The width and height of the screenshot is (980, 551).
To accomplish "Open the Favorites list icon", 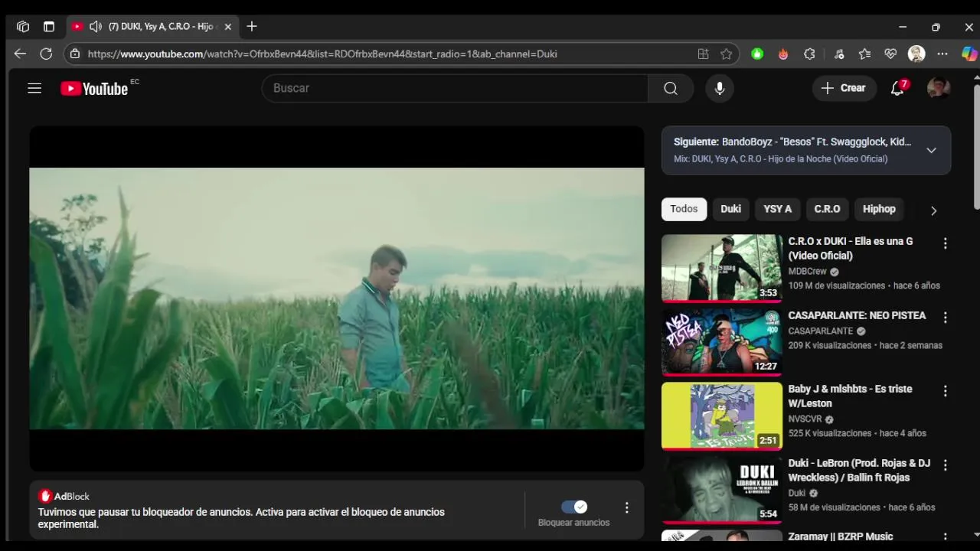I will coord(864,54).
